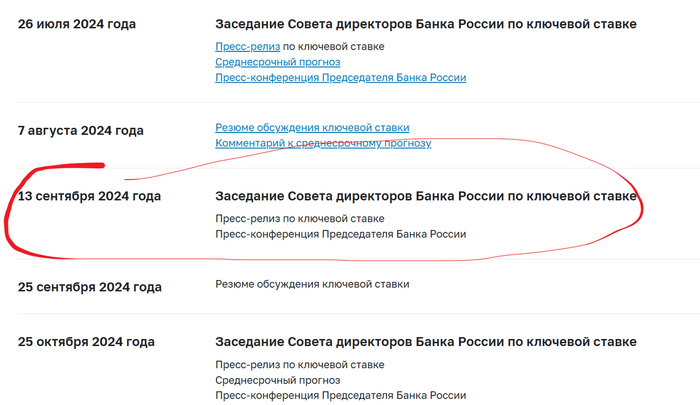Select the date 13 сентября 2024 года
The height and width of the screenshot is (405, 700).
tap(89, 196)
